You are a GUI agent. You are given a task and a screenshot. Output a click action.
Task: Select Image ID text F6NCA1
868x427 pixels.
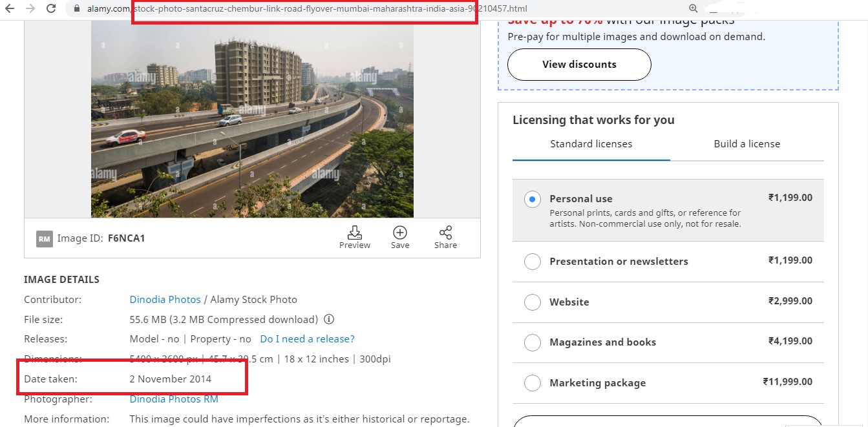pos(127,238)
